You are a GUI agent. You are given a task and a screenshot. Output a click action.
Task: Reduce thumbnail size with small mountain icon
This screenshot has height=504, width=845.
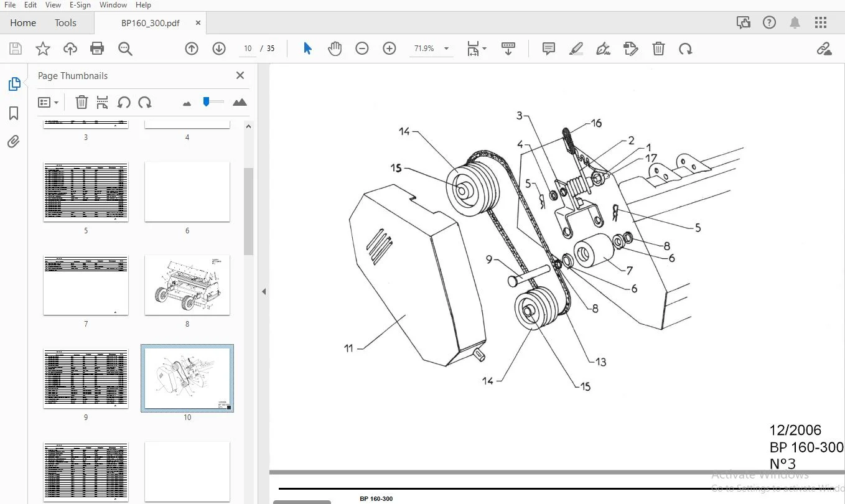tap(187, 103)
